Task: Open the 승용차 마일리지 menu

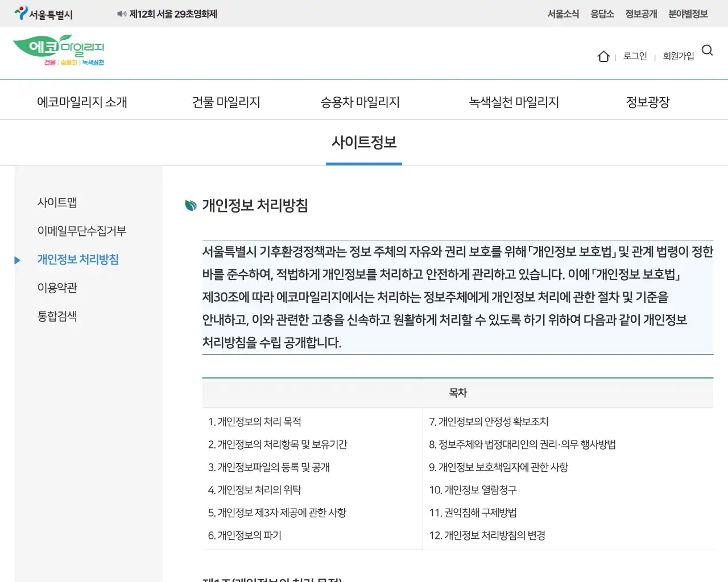Action: pos(360,102)
